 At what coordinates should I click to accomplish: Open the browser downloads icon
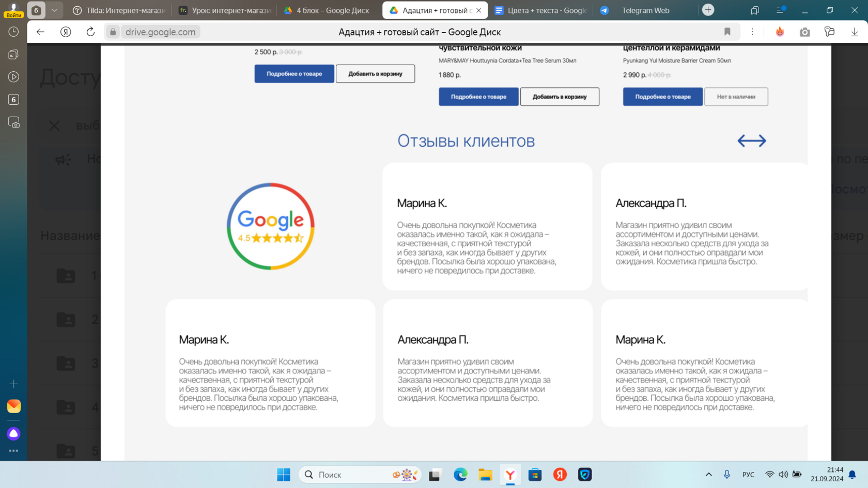pyautogui.click(x=855, y=32)
